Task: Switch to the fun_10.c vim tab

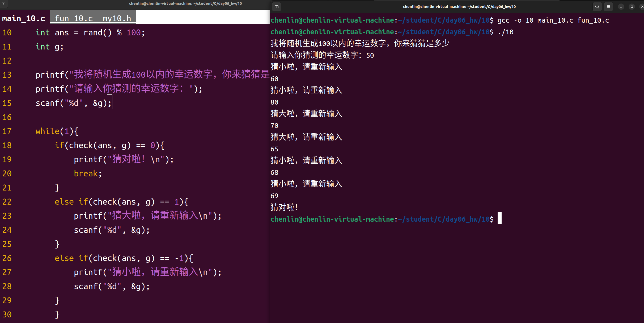Action: pyautogui.click(x=74, y=18)
